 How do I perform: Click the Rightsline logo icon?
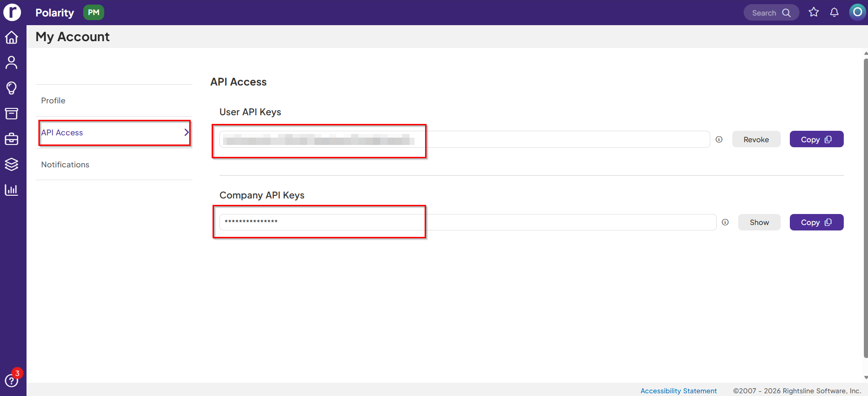[12, 12]
